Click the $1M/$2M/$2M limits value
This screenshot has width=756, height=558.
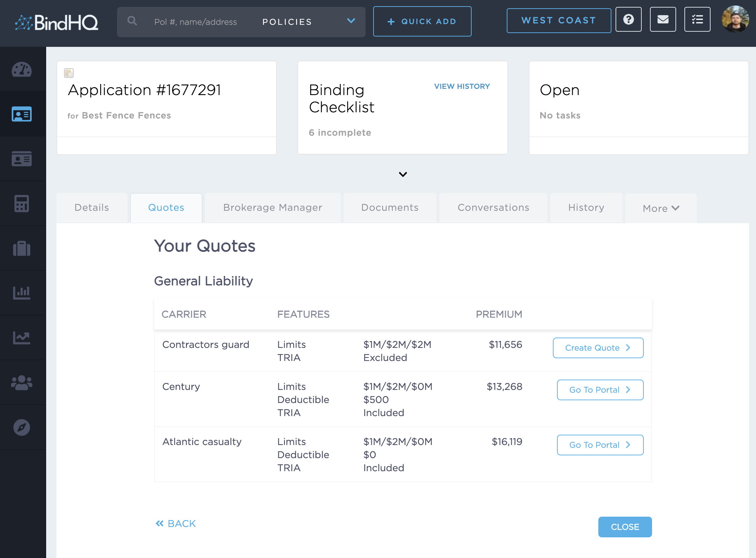coord(397,345)
